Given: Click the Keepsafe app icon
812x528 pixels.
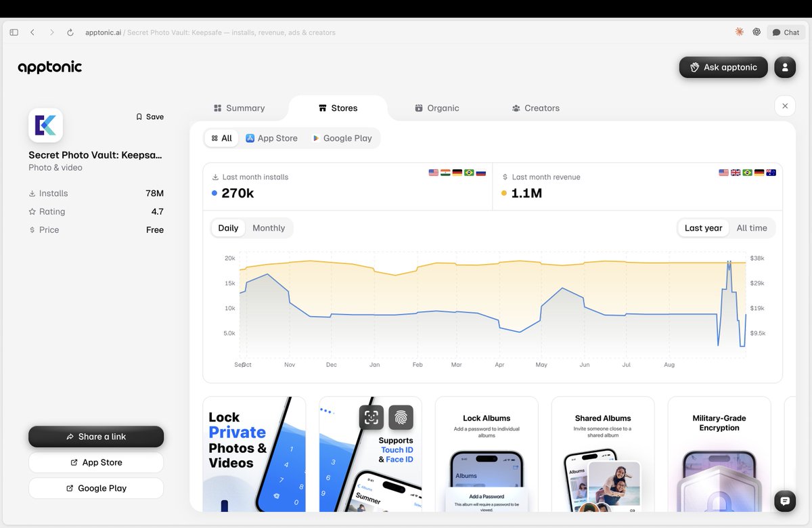Looking at the screenshot, I should coord(45,125).
